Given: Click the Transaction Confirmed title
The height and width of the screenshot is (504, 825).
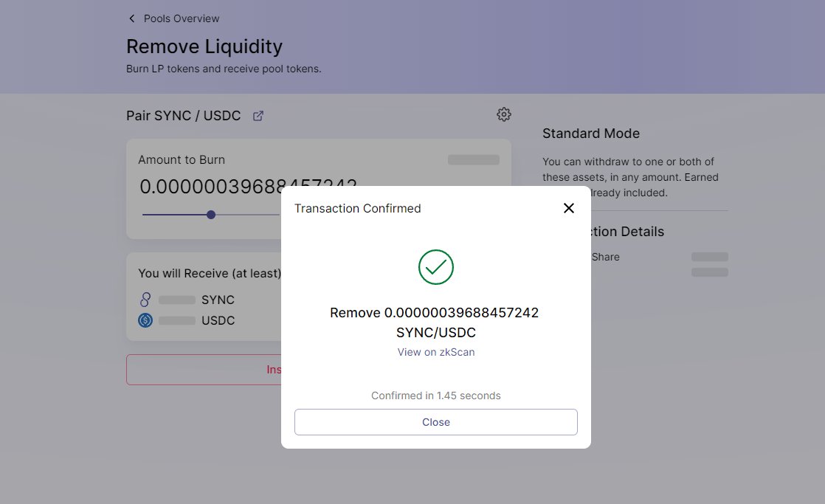Looking at the screenshot, I should (x=358, y=208).
